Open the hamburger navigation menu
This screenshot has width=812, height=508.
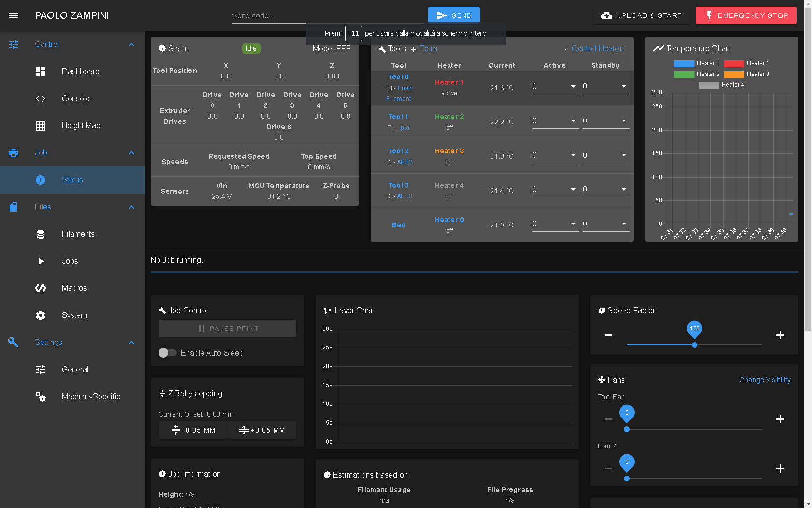14,15
